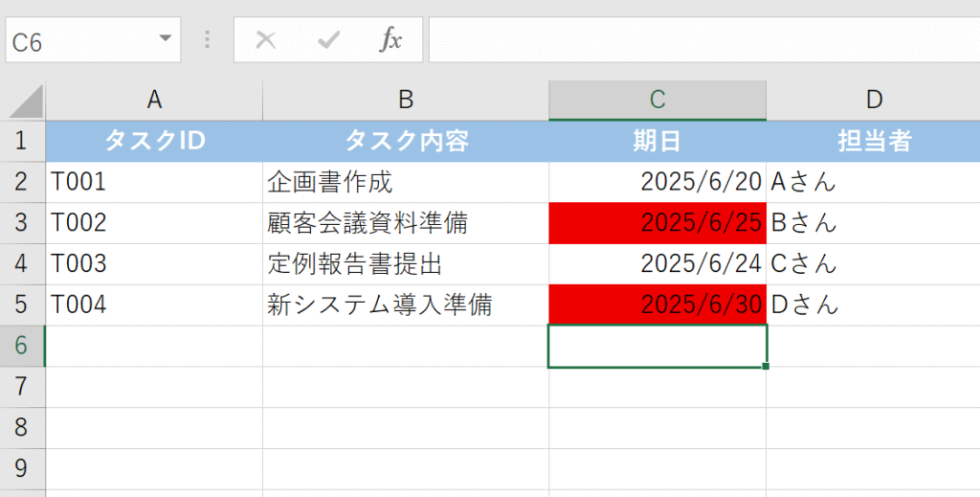This screenshot has width=980, height=497.
Task: Select column B header
Action: [x=406, y=100]
